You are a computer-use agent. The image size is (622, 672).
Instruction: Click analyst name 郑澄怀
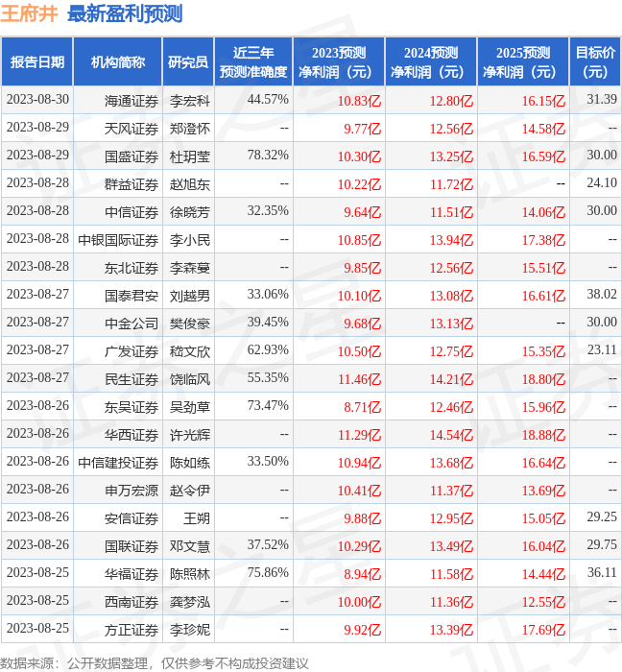point(190,129)
